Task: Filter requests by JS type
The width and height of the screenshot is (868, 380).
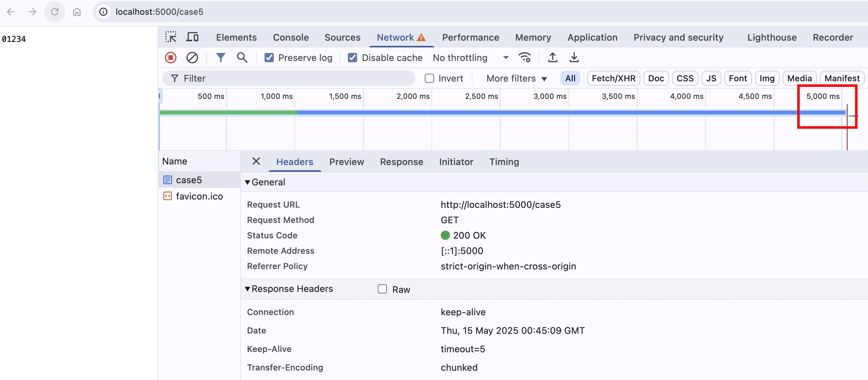Action: [711, 78]
